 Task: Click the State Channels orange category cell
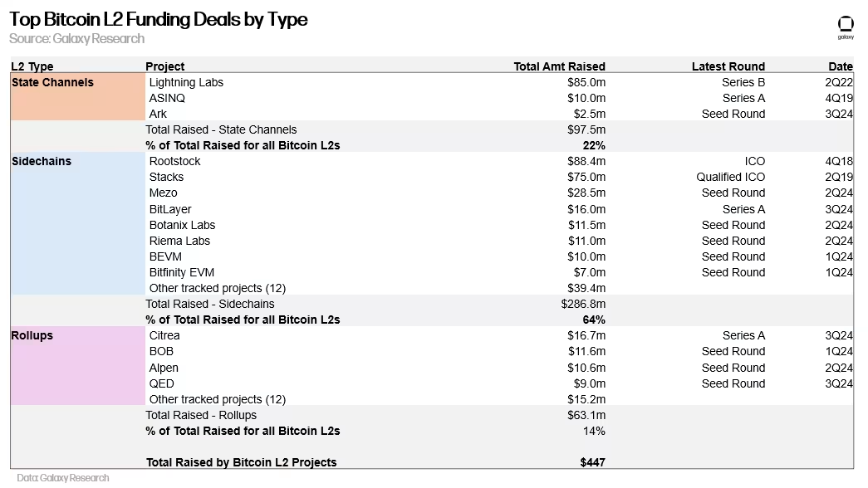coord(76,98)
